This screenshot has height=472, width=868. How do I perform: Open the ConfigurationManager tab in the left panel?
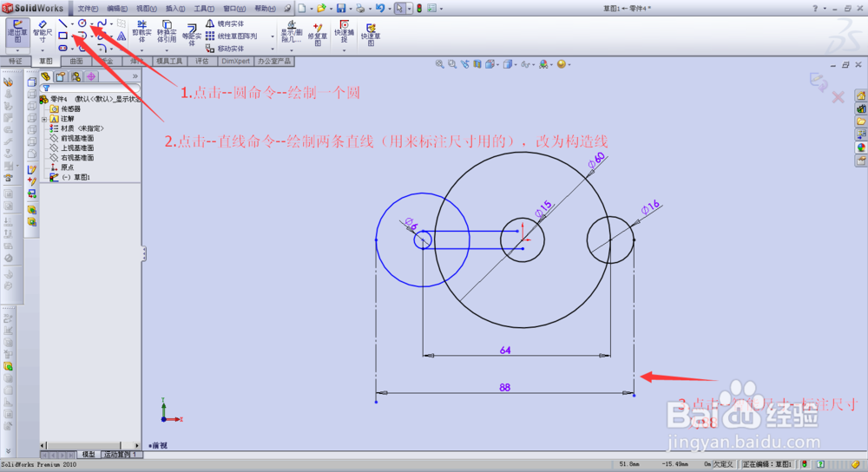(76, 76)
